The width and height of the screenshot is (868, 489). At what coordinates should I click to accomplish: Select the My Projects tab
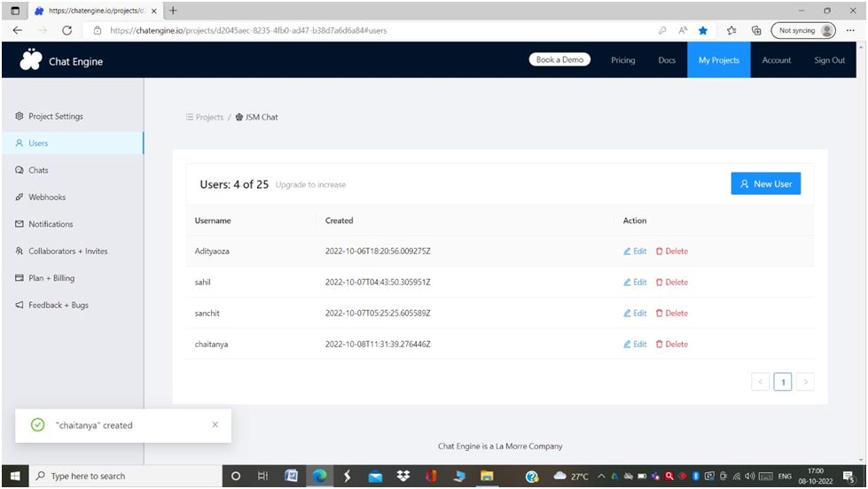click(718, 59)
